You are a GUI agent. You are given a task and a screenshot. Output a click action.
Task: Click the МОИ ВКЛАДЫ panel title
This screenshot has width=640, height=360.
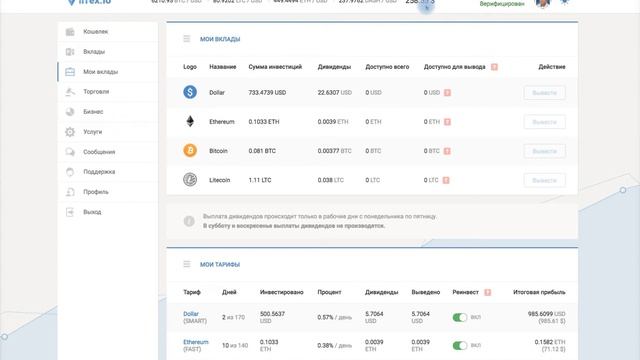click(220, 39)
